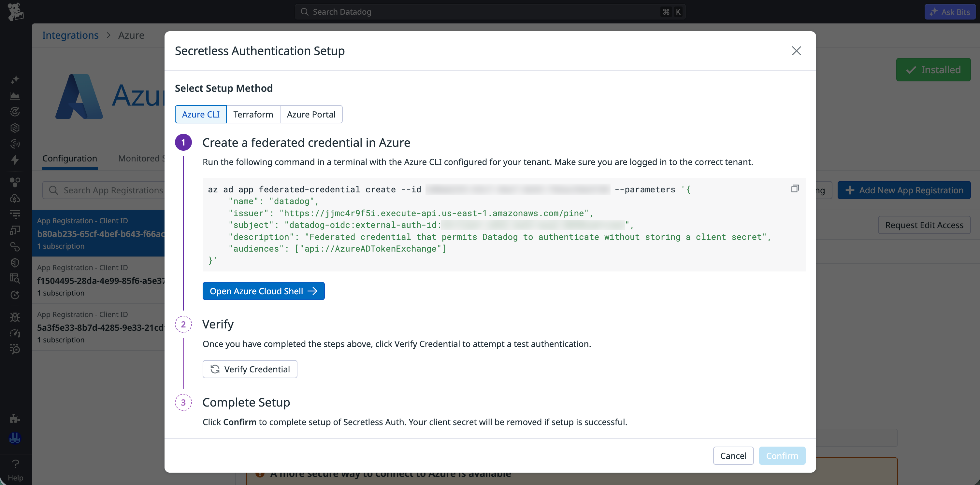Open the Configuration tab behind dialog

pyautogui.click(x=70, y=159)
